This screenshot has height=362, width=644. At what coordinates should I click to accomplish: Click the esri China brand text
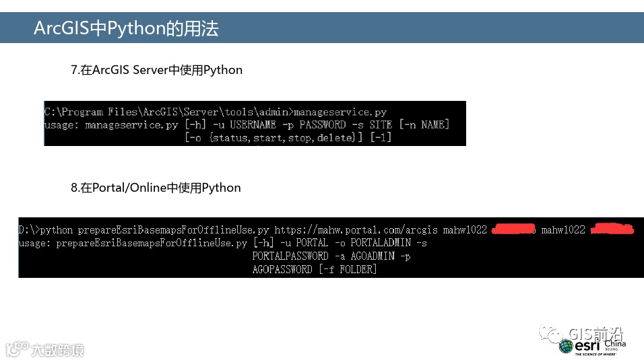click(x=600, y=345)
